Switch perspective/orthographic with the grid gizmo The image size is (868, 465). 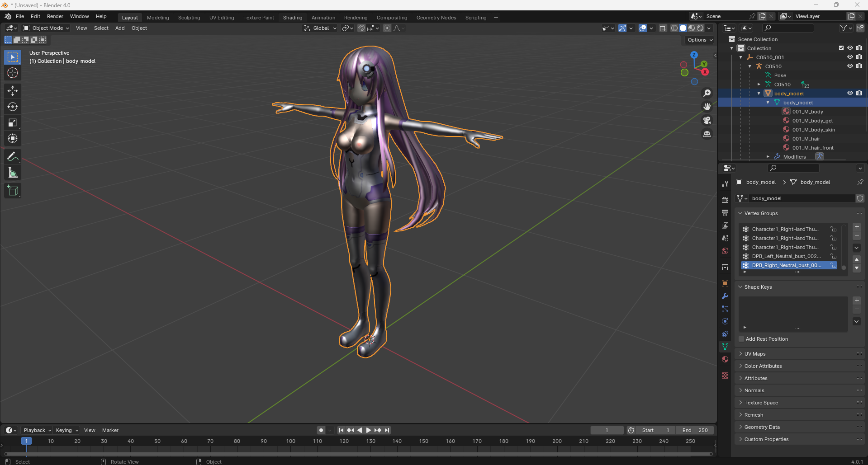pyautogui.click(x=707, y=134)
